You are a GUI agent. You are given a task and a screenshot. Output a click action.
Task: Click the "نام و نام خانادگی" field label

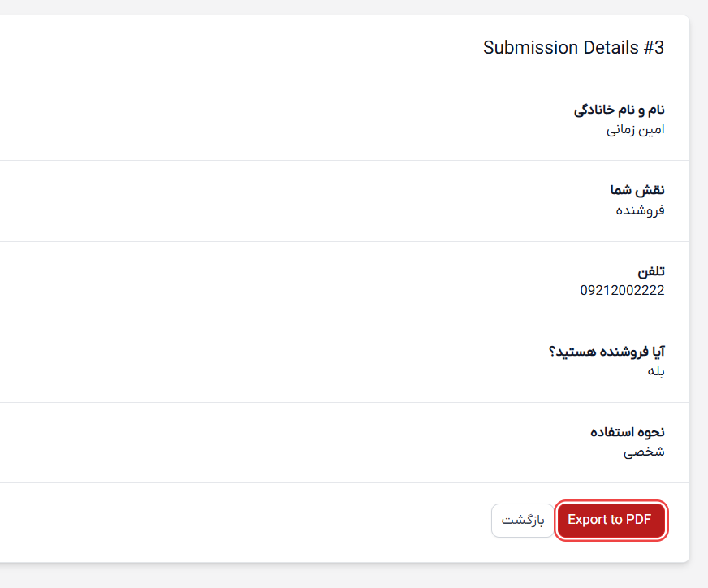(x=619, y=109)
